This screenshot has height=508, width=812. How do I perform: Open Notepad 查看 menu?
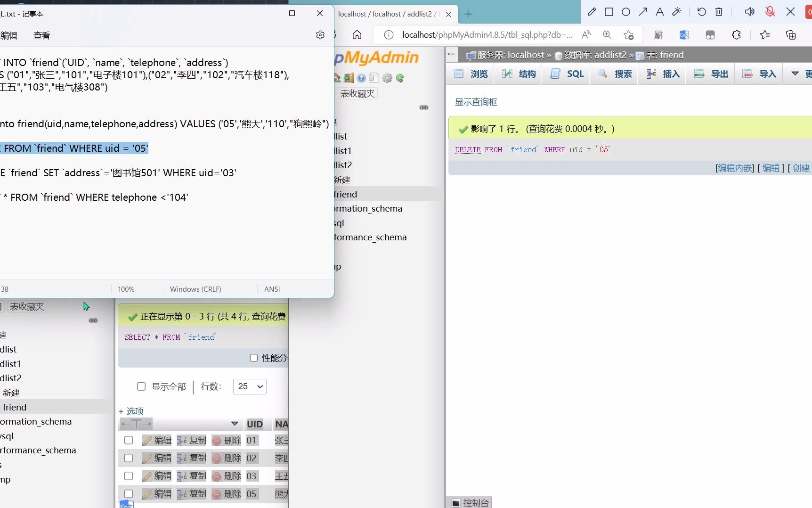tap(41, 35)
